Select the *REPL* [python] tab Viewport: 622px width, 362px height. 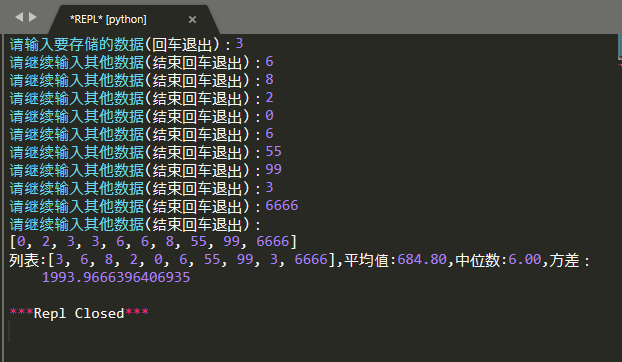[x=108, y=19]
